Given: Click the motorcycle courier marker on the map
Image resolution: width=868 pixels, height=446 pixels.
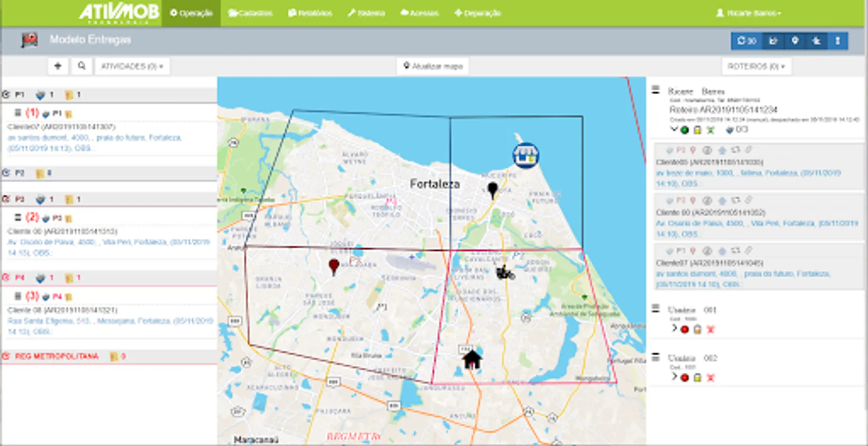Looking at the screenshot, I should click(x=505, y=272).
